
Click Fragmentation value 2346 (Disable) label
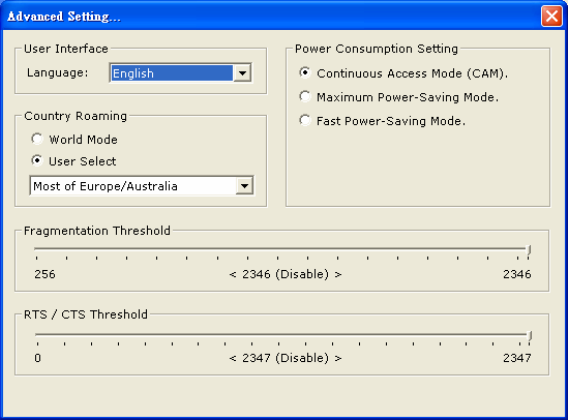(285, 274)
